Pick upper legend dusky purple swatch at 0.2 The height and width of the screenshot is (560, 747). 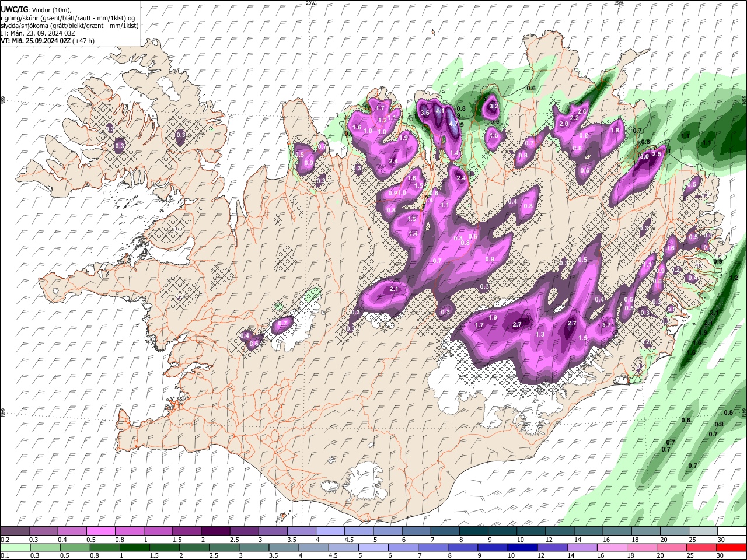pos(15,531)
